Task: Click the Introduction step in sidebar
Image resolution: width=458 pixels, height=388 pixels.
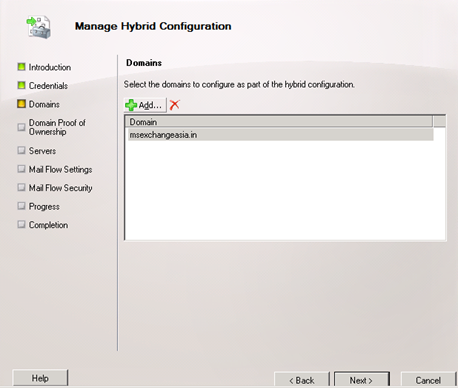Action: click(x=50, y=67)
